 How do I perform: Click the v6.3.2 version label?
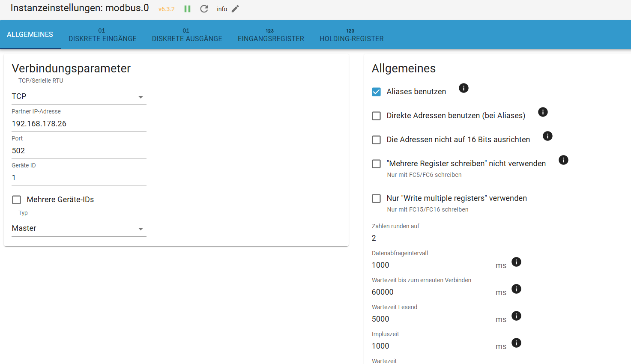[167, 9]
